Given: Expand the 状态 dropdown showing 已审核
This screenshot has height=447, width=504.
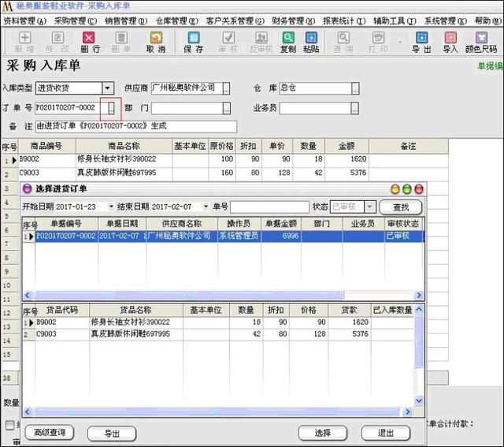Looking at the screenshot, I should [x=369, y=207].
